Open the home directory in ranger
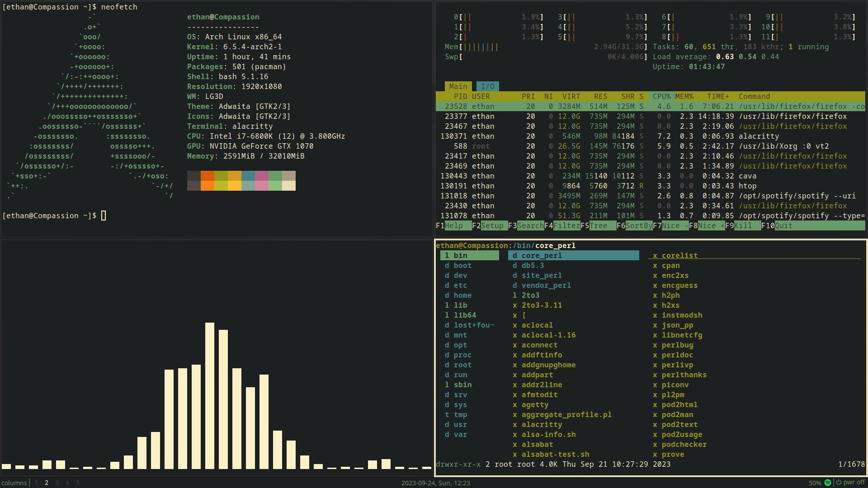This screenshot has width=868, height=488. pyautogui.click(x=462, y=295)
